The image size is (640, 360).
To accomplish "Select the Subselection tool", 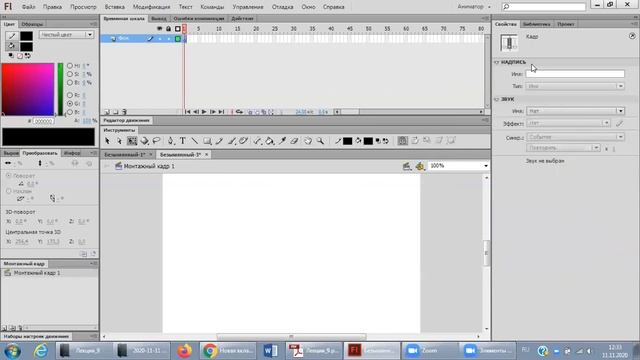I will point(119,141).
